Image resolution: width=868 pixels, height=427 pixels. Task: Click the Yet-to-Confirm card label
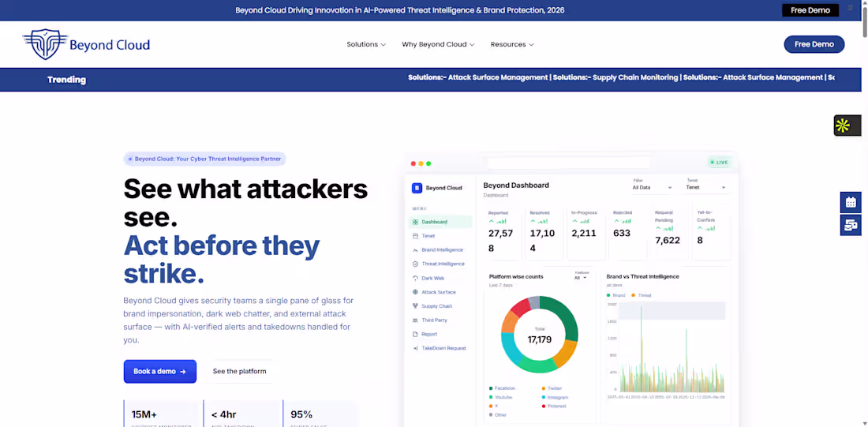click(x=705, y=216)
